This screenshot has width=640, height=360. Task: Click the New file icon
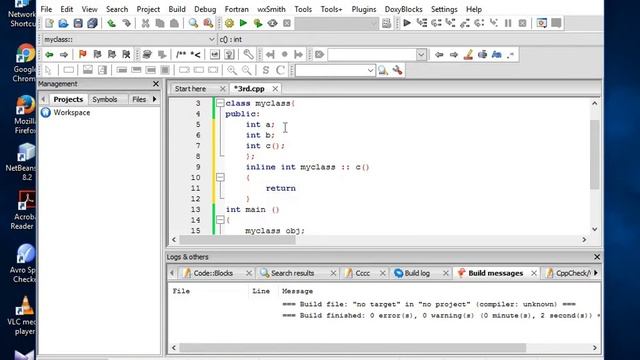click(x=49, y=23)
